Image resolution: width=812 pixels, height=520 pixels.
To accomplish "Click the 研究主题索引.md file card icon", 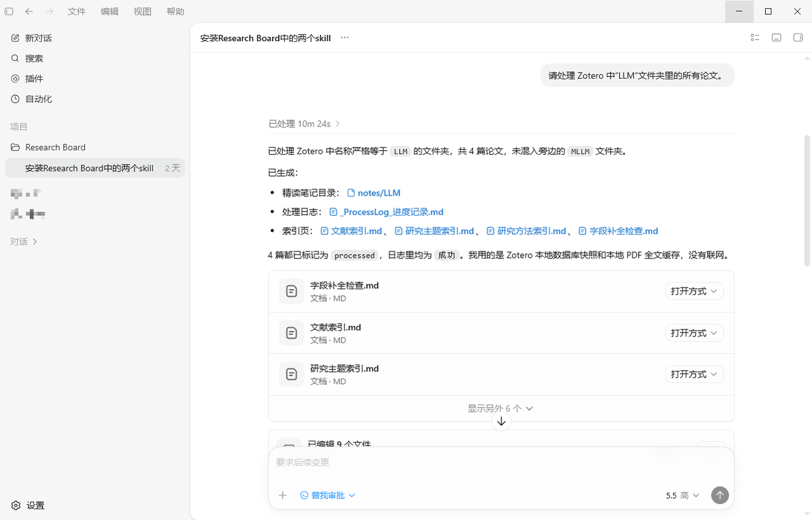I will click(x=292, y=374).
